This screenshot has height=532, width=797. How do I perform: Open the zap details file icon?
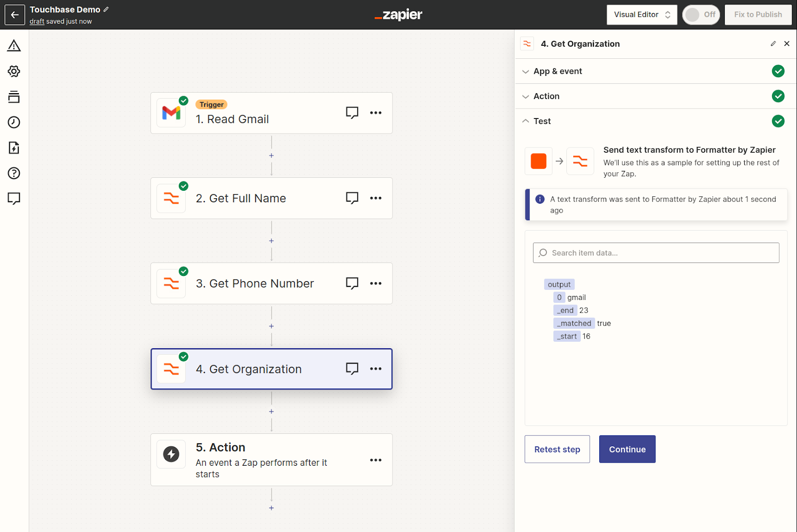point(14,147)
